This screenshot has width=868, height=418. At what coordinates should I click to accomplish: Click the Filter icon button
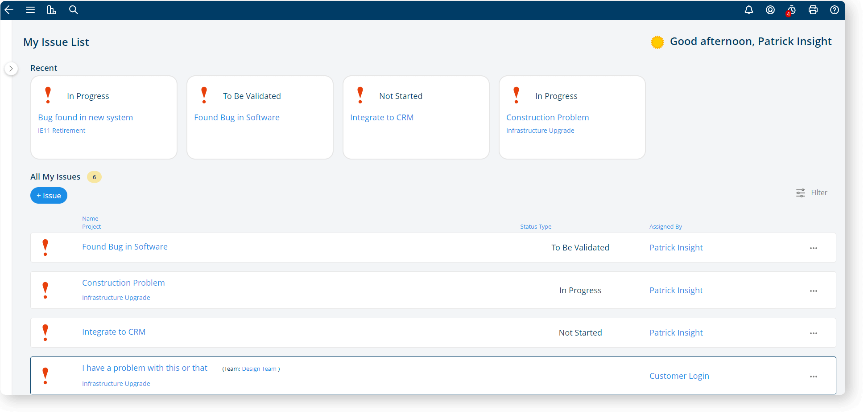tap(812, 193)
